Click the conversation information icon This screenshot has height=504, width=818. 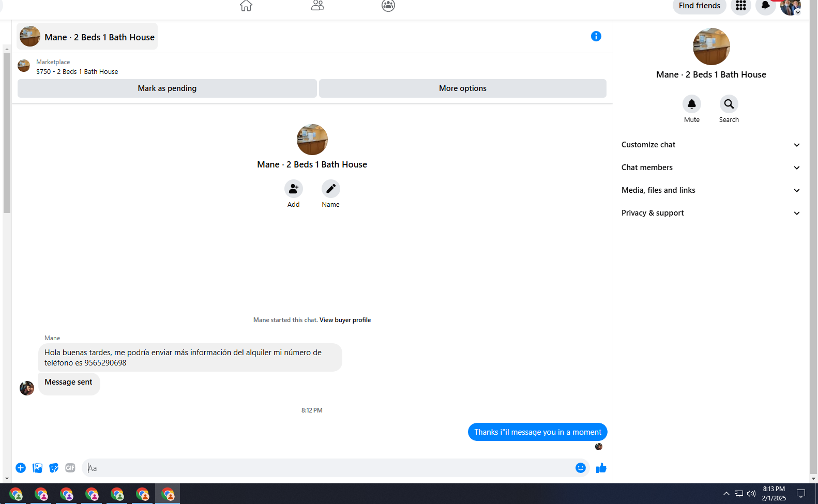596,36
